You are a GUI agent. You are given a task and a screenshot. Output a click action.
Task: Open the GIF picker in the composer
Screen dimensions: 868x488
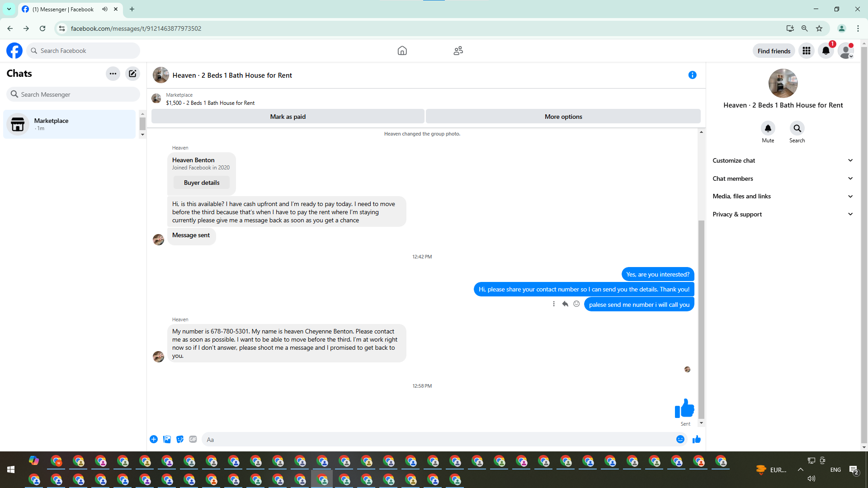tap(193, 439)
